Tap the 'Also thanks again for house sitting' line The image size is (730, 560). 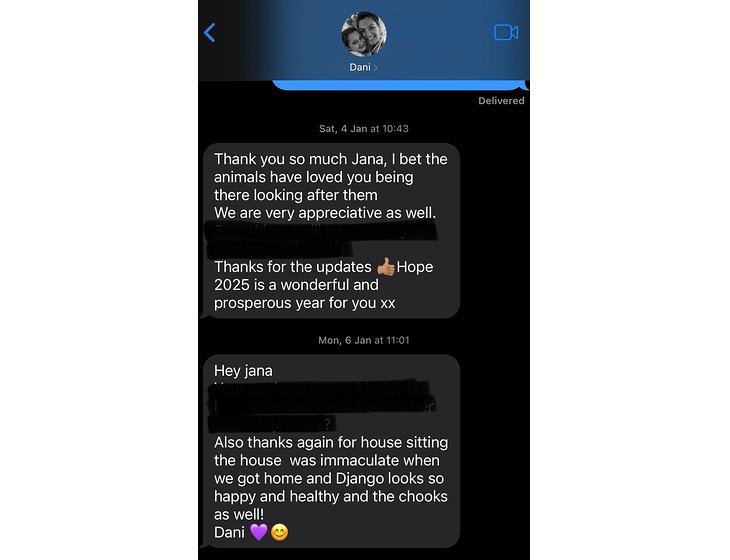(x=331, y=442)
